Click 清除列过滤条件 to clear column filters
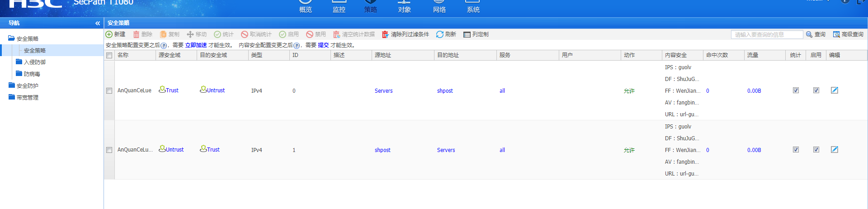Screen dimensions: 868x209 pyautogui.click(x=406, y=34)
